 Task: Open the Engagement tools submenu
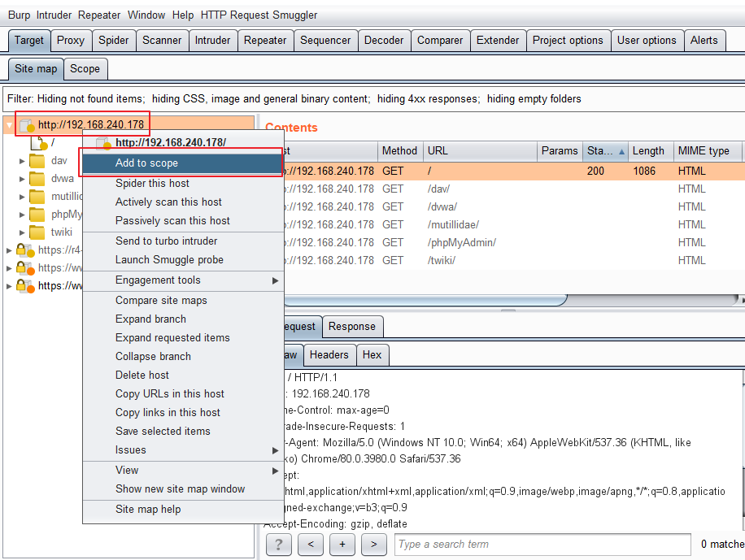pos(183,280)
